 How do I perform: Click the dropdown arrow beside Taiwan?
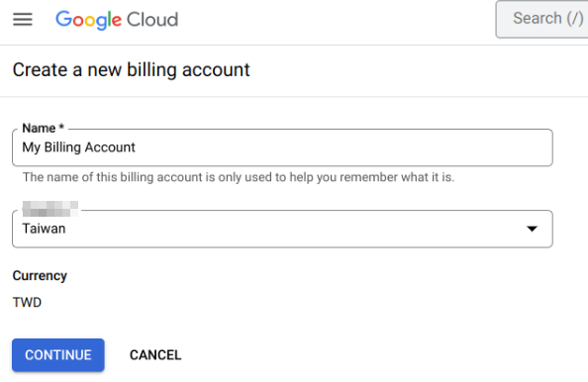coord(532,229)
